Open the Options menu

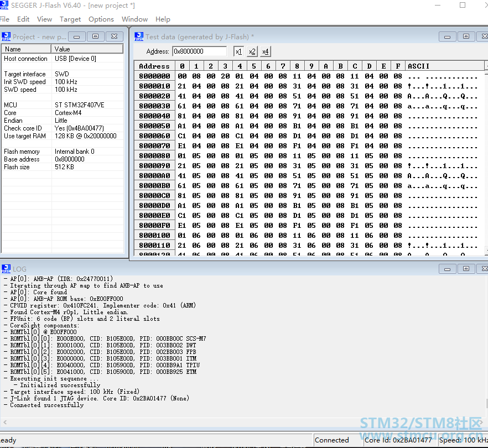click(x=101, y=19)
